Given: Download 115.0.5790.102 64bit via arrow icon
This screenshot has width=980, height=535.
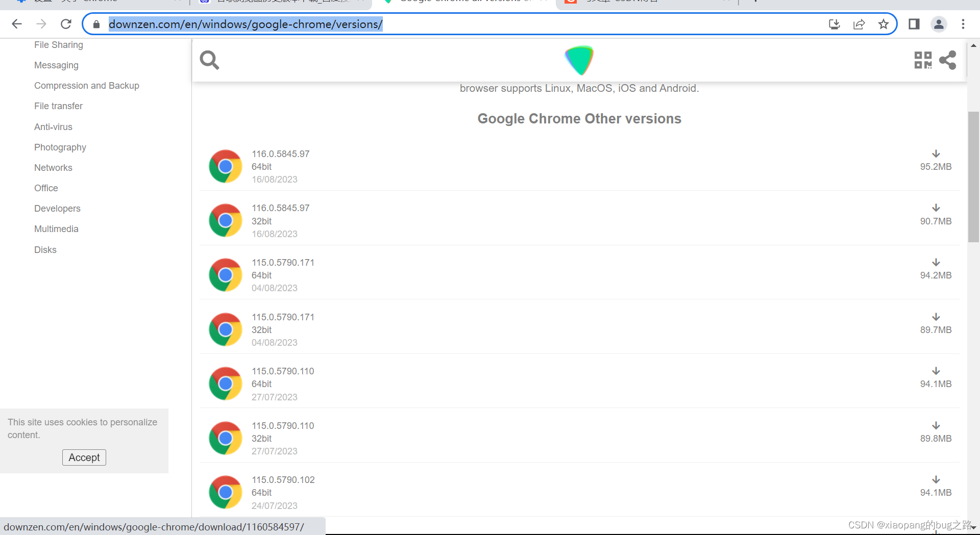Looking at the screenshot, I should pos(936,479).
